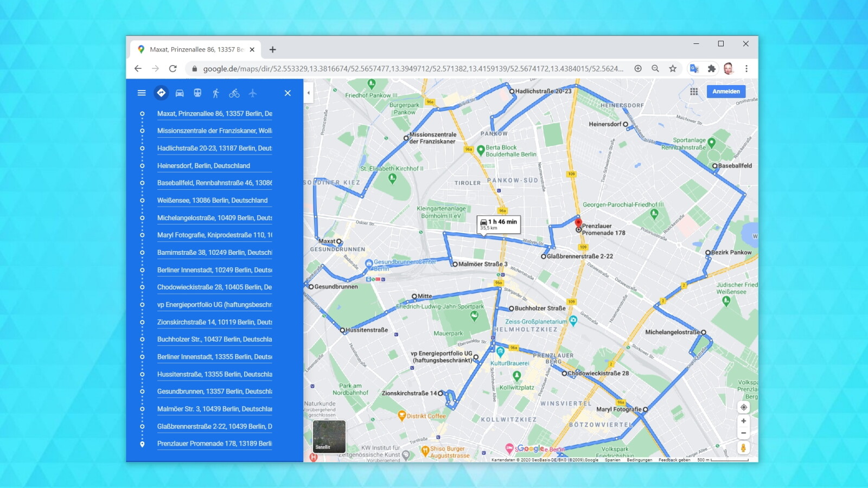Select the Maxat Prinzenallee browser tab
Image resolution: width=868 pixels, height=488 pixels.
pyautogui.click(x=195, y=49)
